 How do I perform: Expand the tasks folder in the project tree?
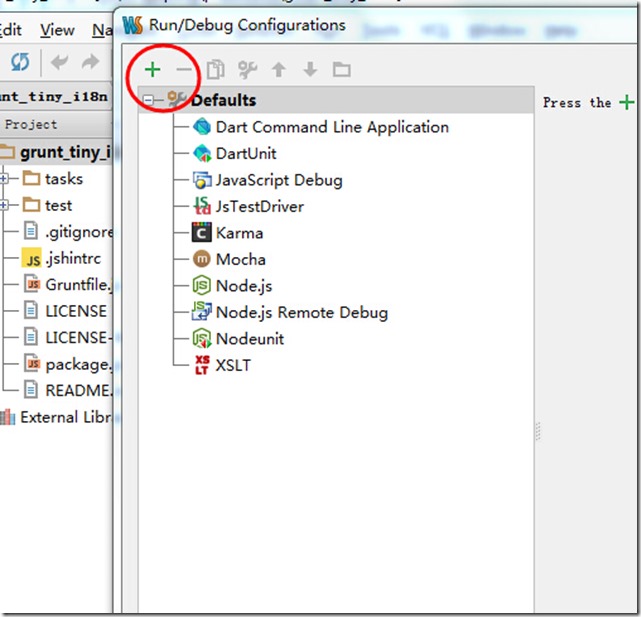tap(4, 178)
